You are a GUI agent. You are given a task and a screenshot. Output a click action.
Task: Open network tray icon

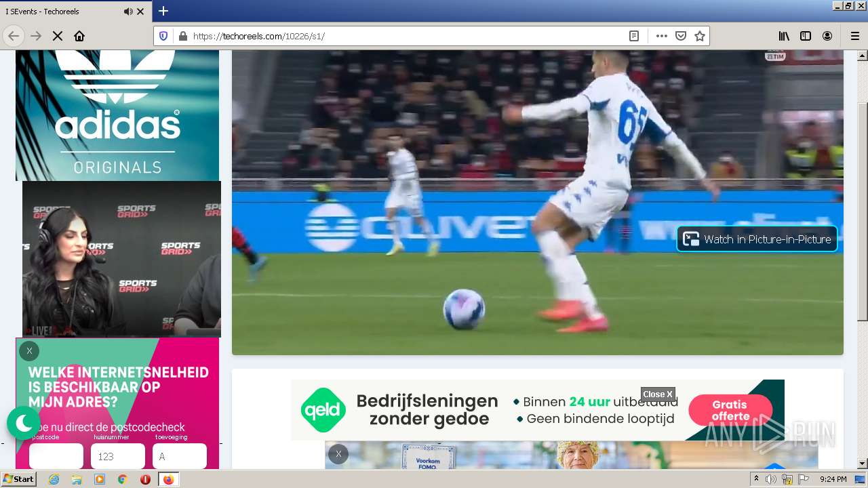(787, 479)
